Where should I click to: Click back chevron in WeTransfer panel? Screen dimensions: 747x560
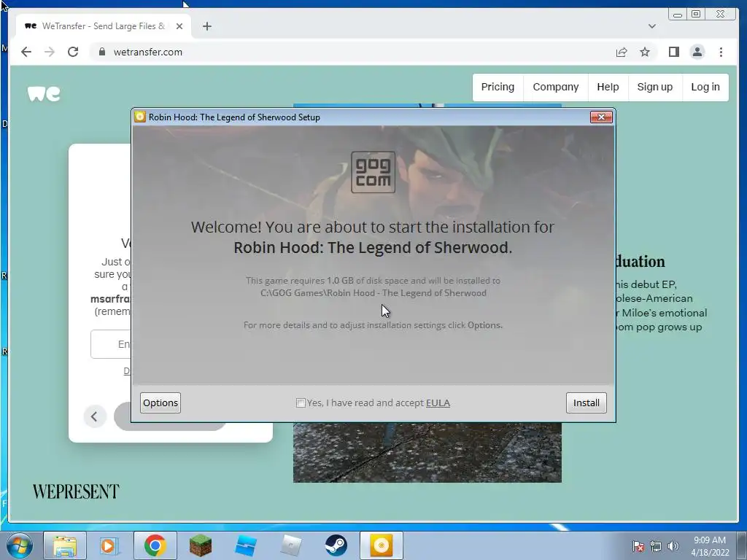pyautogui.click(x=94, y=416)
